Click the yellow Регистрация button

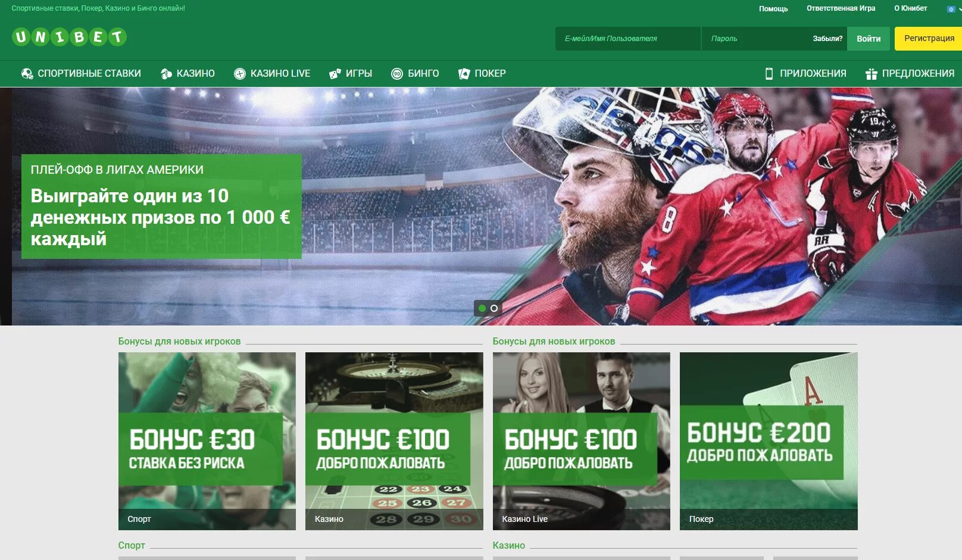point(929,39)
